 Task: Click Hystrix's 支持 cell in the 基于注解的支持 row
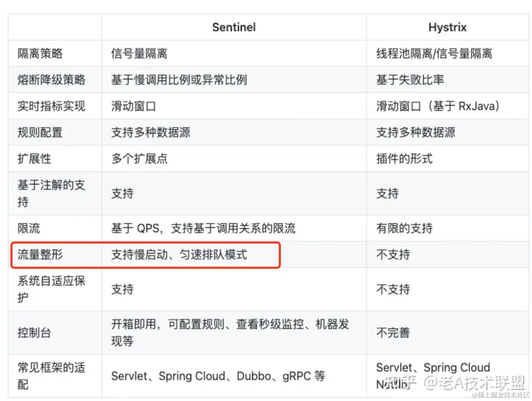[448, 193]
